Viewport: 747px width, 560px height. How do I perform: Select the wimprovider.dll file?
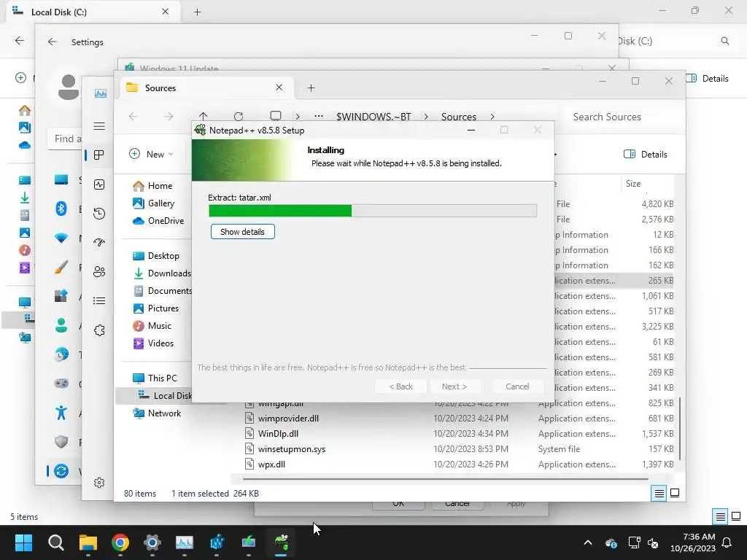pos(288,419)
